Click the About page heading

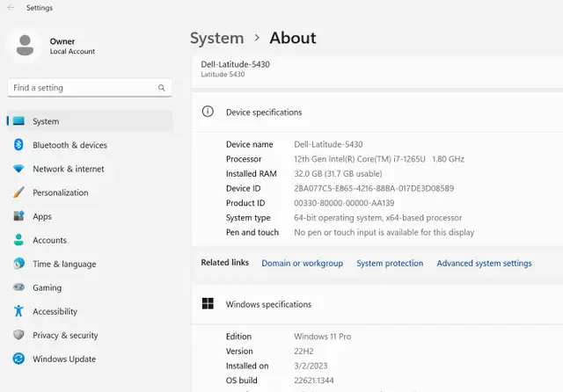(293, 38)
